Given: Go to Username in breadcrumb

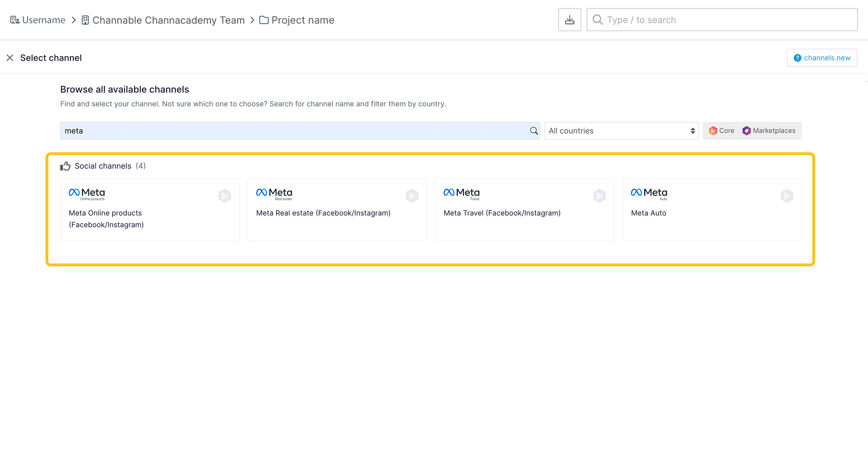Looking at the screenshot, I should [44, 20].
